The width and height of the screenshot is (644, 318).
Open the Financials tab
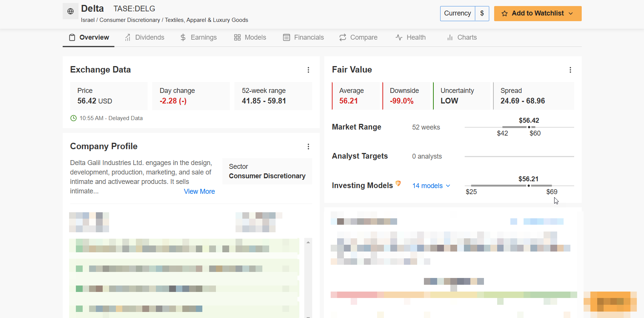click(x=304, y=37)
